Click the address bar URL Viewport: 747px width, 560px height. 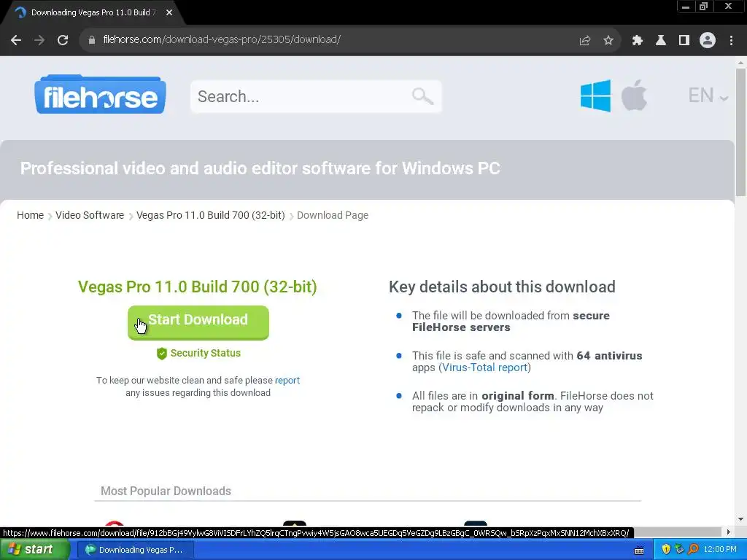[x=222, y=39]
